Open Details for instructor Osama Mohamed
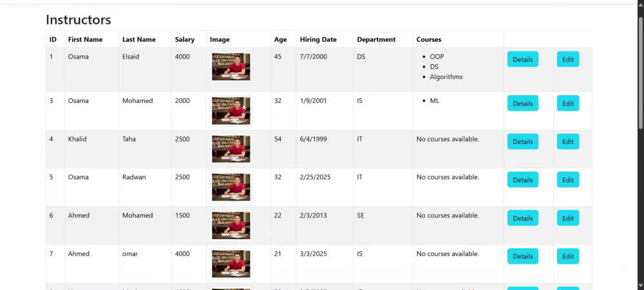644x290 pixels. tap(522, 104)
